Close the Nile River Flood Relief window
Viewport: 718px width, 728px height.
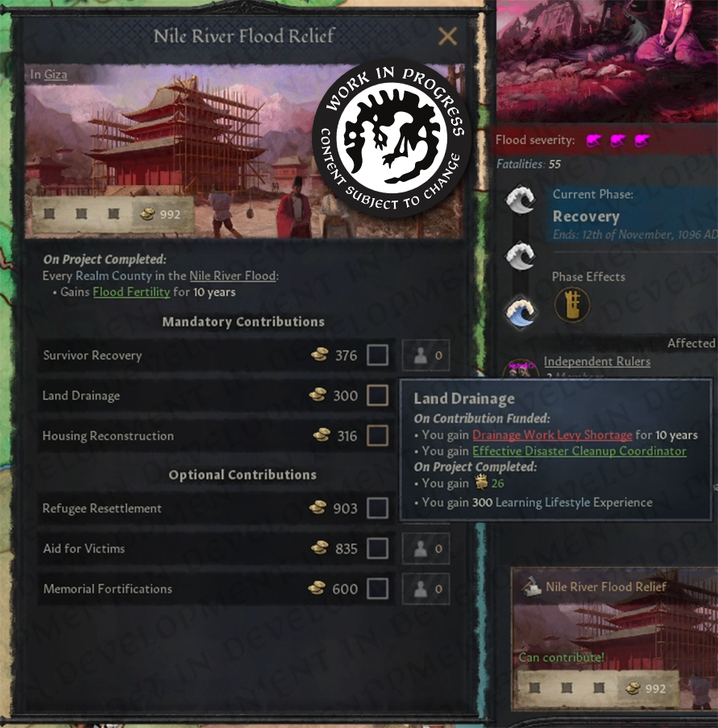(x=447, y=36)
